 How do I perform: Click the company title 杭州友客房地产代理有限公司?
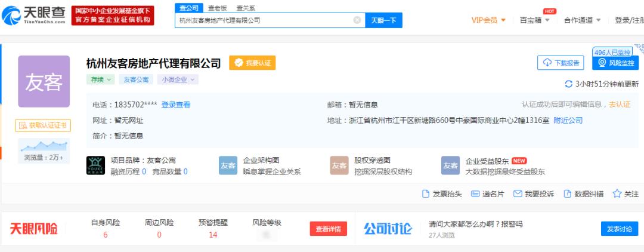154,63
